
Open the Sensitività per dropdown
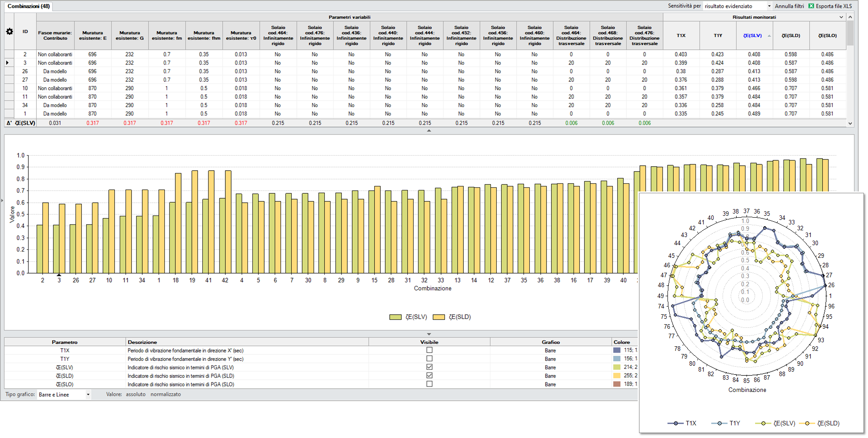point(769,6)
